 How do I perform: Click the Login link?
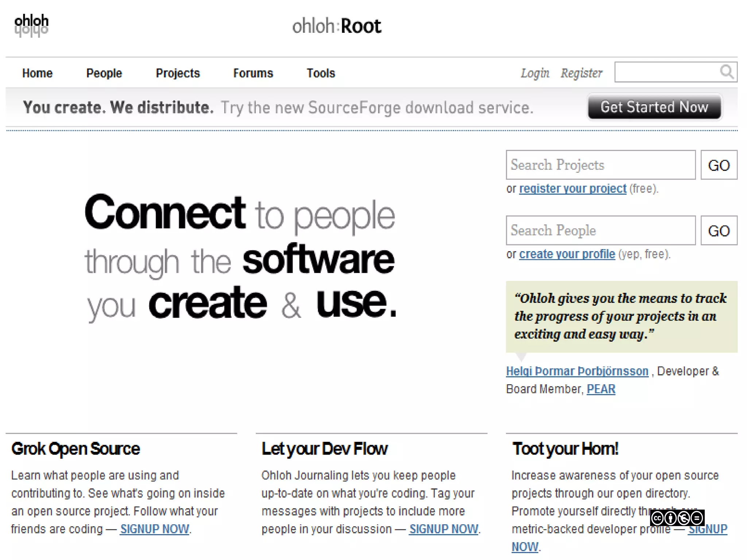535,73
